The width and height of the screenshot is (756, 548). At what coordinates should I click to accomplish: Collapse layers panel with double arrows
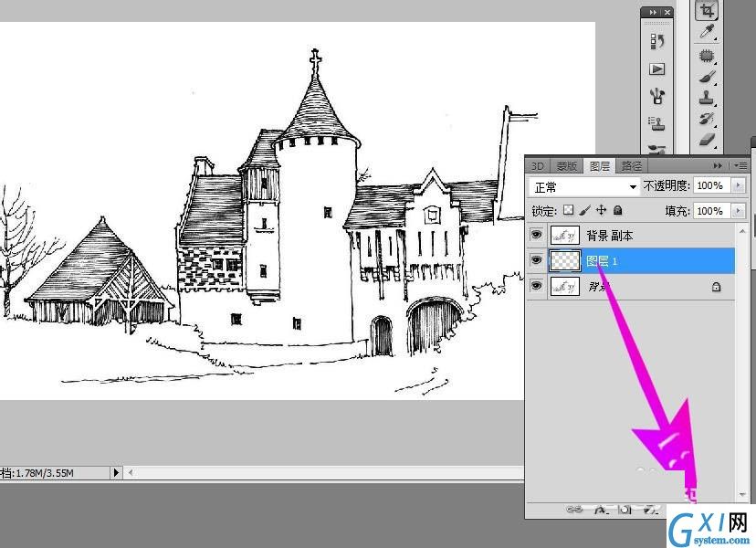(x=718, y=165)
